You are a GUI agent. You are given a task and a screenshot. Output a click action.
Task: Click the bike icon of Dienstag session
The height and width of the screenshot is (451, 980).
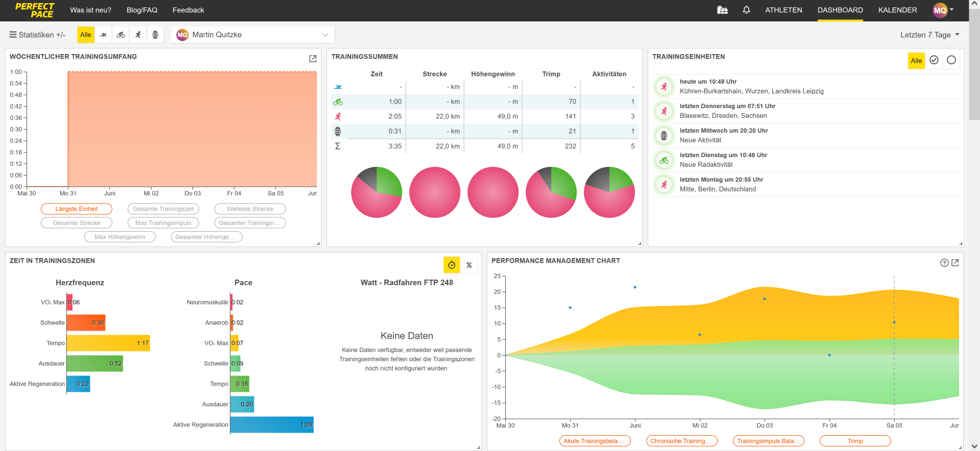(664, 160)
